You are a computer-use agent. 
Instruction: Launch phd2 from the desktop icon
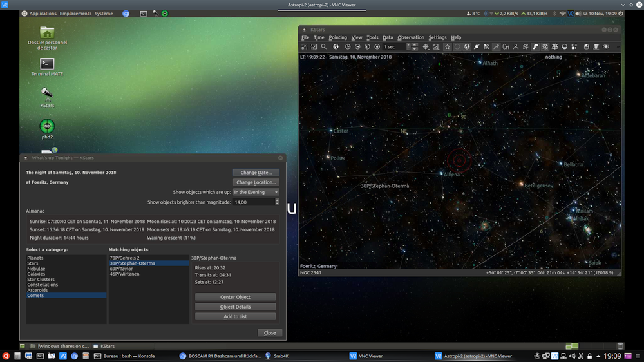47,126
